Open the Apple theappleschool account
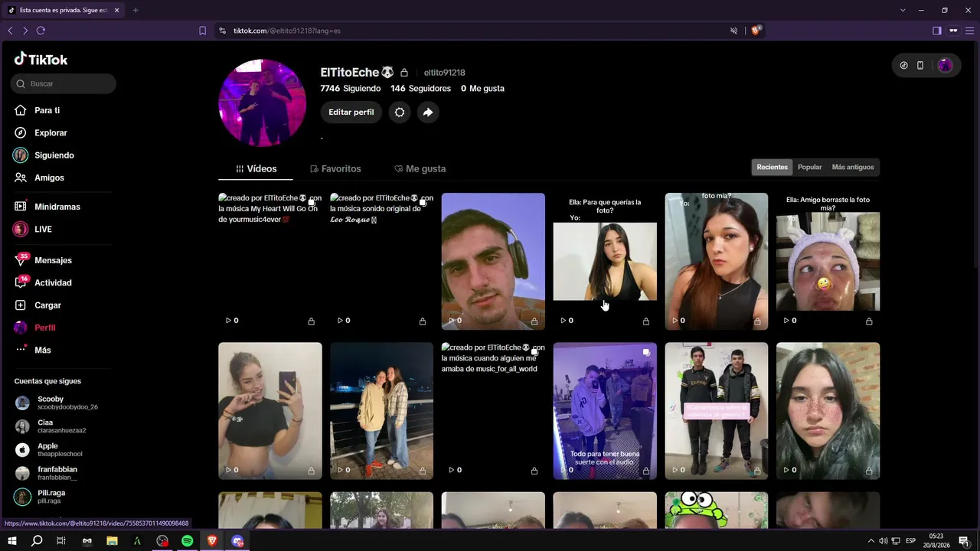The width and height of the screenshot is (980, 551). click(x=63, y=449)
